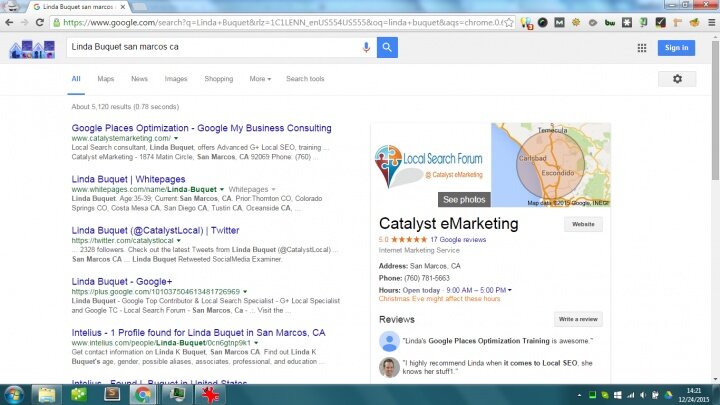Click the blue Sign in button
The width and height of the screenshot is (720, 405).
coord(676,48)
